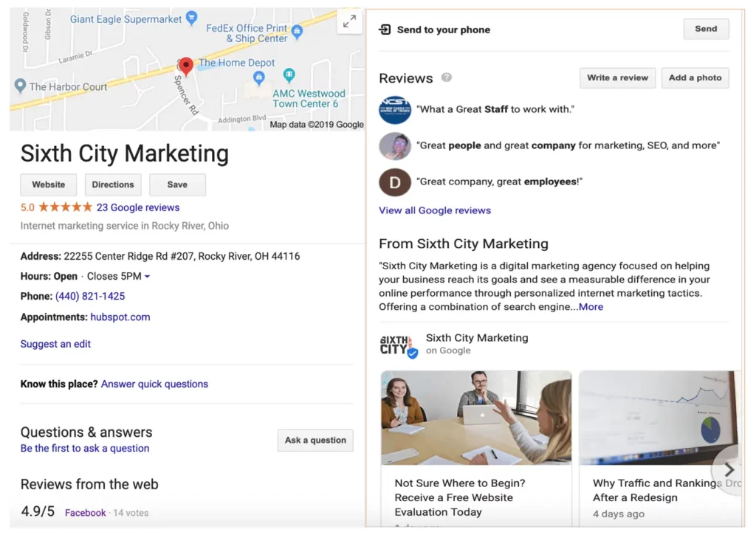Viewport: 756px width, 535px height.
Task: Open Facebook reviews link
Action: pos(86,513)
